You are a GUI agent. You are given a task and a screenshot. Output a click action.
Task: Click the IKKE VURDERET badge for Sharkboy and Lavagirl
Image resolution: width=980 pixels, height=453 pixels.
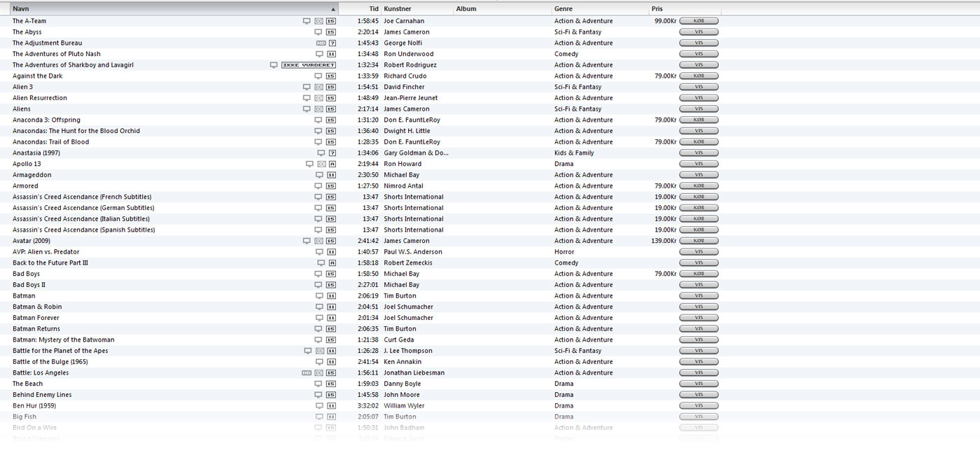[309, 65]
